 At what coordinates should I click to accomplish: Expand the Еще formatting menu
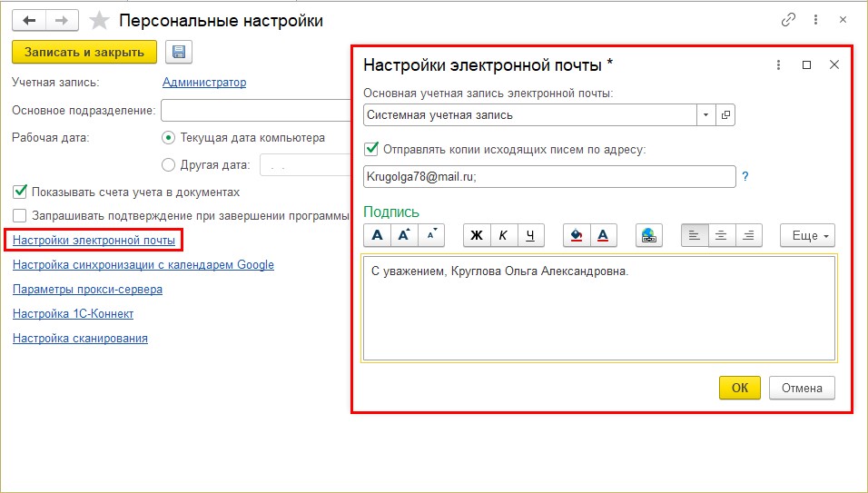(x=807, y=235)
